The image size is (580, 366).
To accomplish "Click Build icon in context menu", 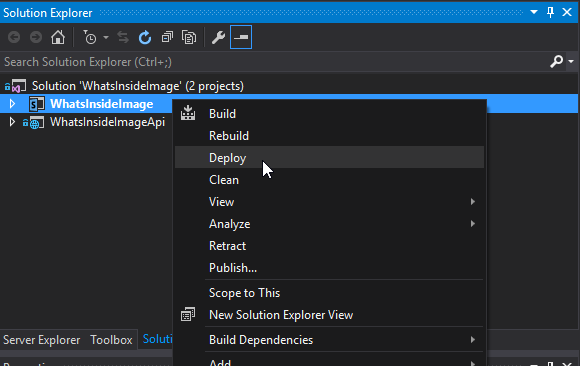I will tap(188, 113).
